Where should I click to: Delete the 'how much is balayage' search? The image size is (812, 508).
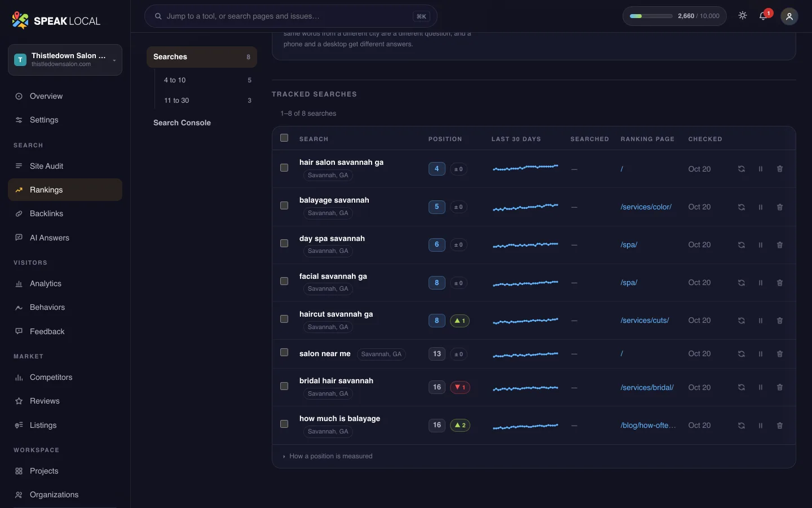click(780, 426)
